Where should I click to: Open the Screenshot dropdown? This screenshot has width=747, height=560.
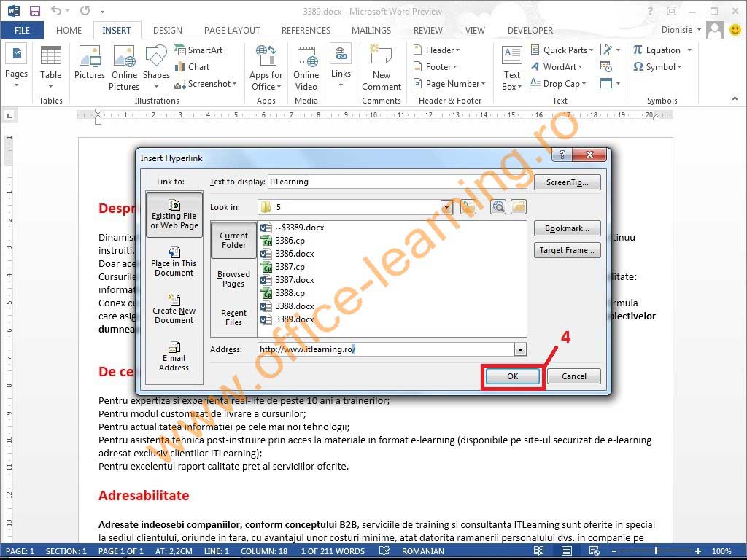coord(206,84)
